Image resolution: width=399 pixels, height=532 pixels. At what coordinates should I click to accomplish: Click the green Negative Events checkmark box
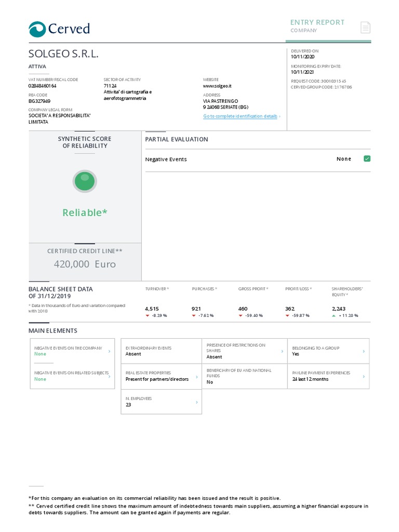coord(367,158)
